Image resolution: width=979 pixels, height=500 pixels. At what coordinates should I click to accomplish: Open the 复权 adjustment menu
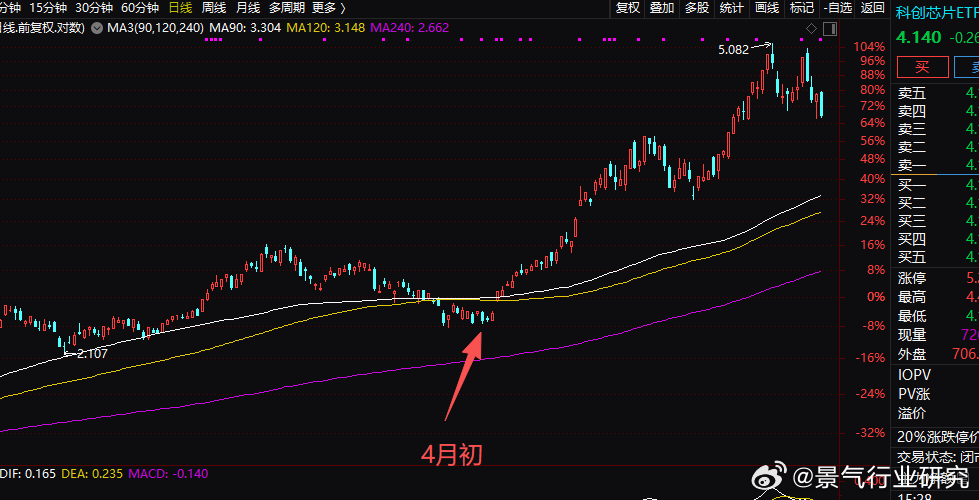click(627, 8)
